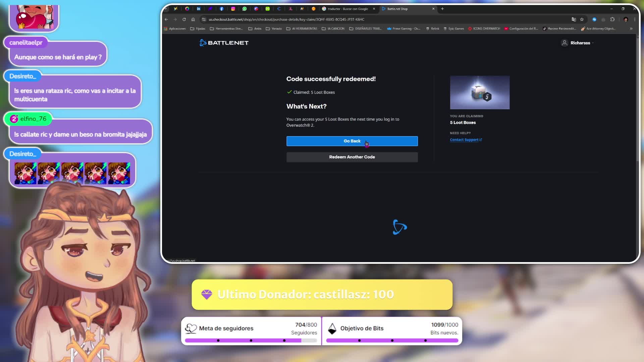
Task: Click the Go Back button
Action: [352, 141]
